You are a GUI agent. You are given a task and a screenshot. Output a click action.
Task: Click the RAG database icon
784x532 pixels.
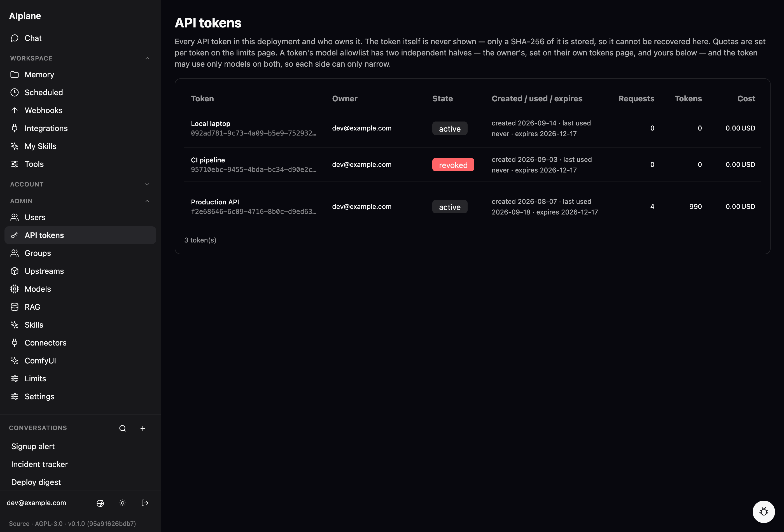[15, 307]
